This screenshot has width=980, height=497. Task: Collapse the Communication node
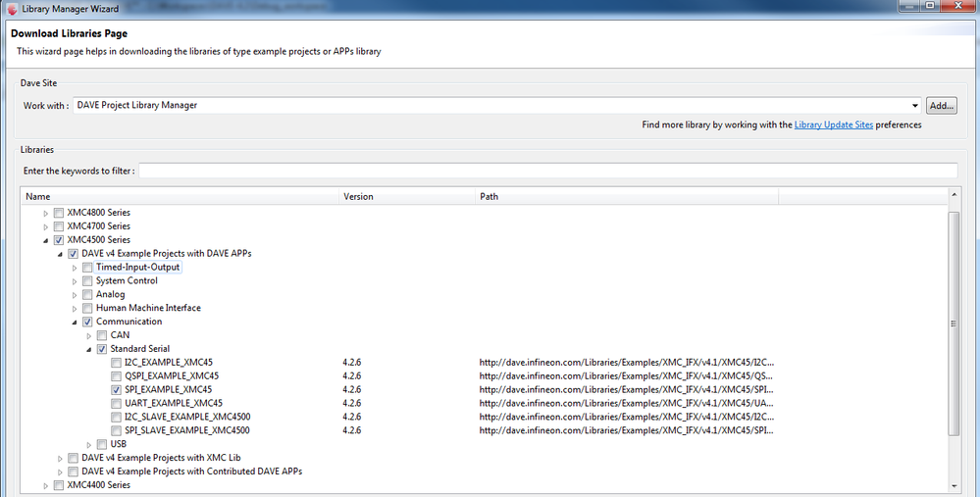pos(75,323)
